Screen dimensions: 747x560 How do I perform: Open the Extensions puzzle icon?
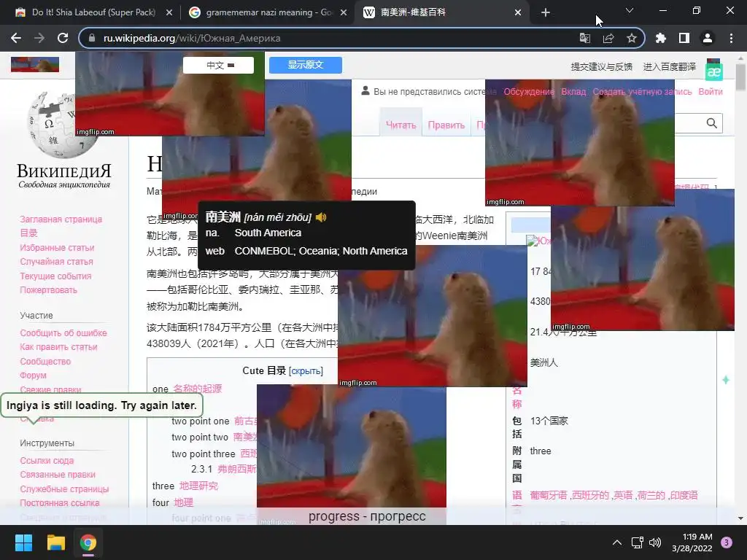[660, 38]
